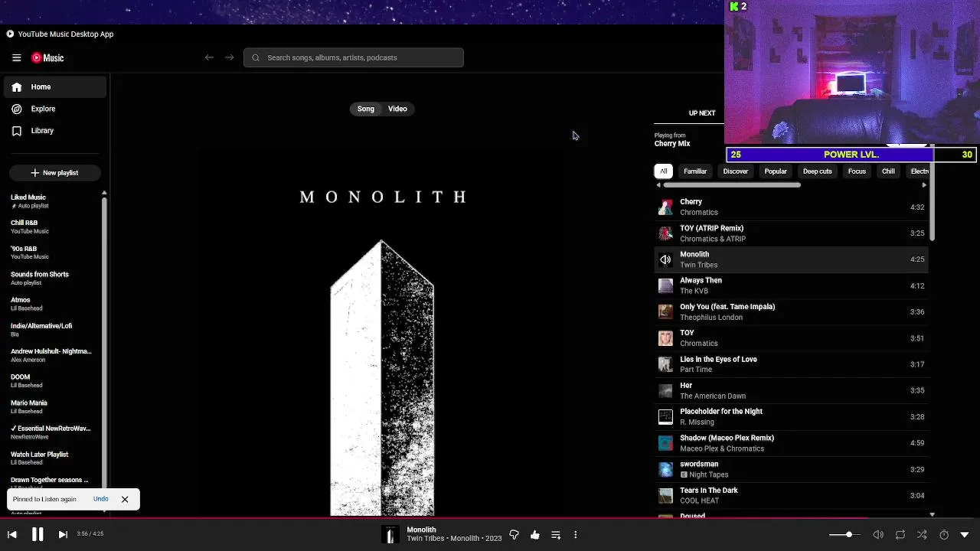
Task: Toggle repeat mode
Action: [x=900, y=535]
